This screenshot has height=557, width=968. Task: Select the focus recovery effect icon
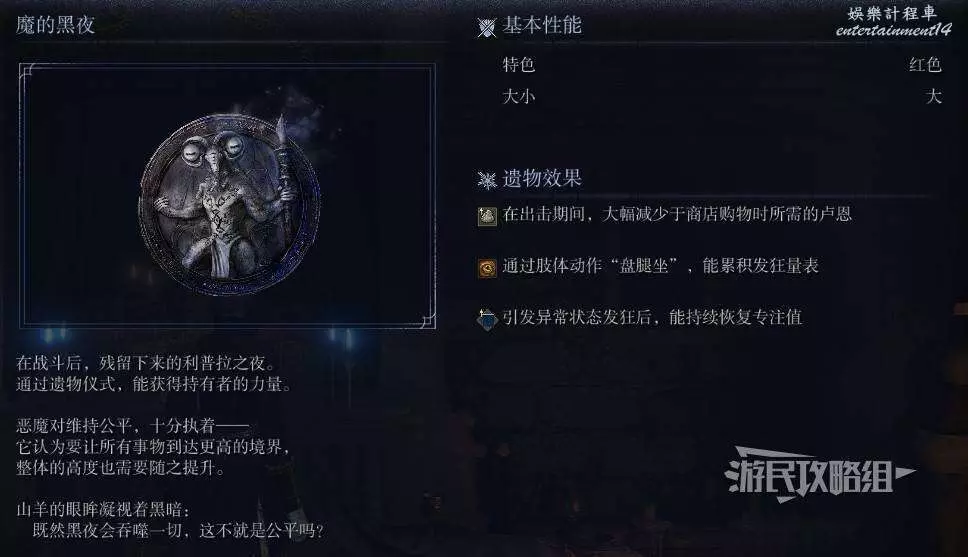tap(487, 319)
